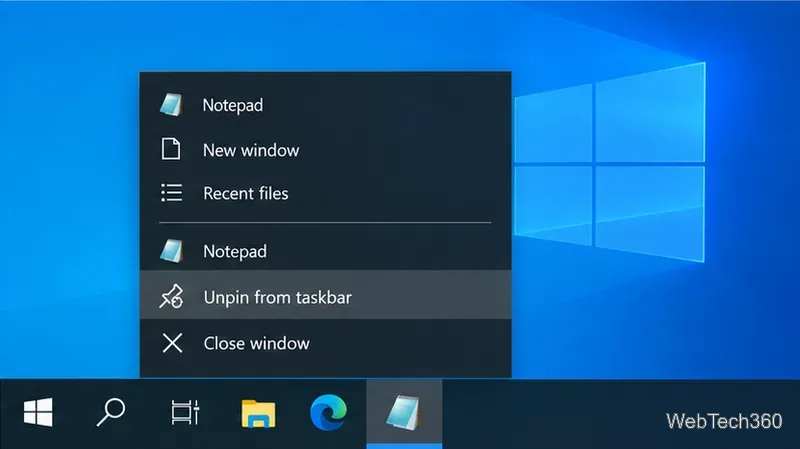
Task: Click the list icon beside Recent files
Action: 171,193
